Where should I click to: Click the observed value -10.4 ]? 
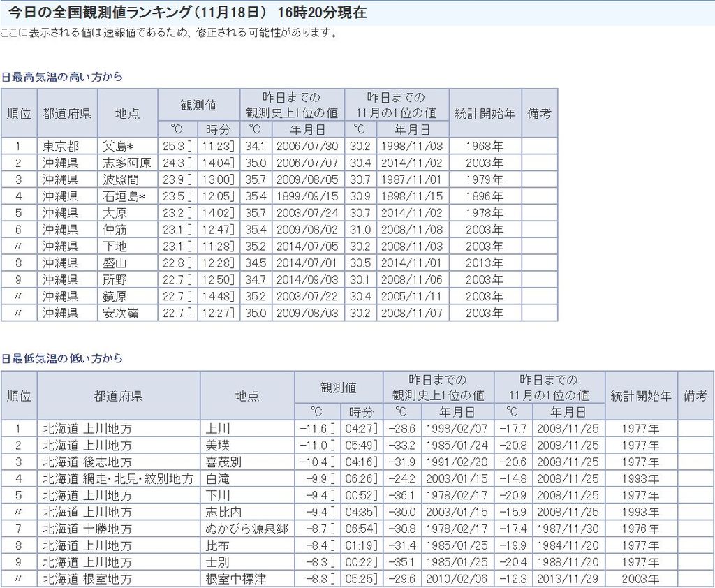click(318, 462)
